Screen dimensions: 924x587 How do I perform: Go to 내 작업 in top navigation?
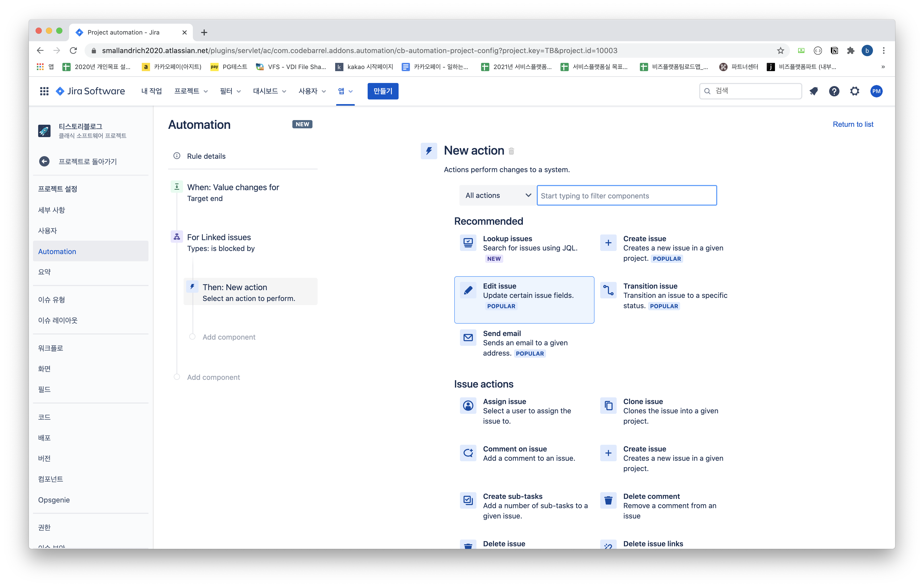(152, 91)
